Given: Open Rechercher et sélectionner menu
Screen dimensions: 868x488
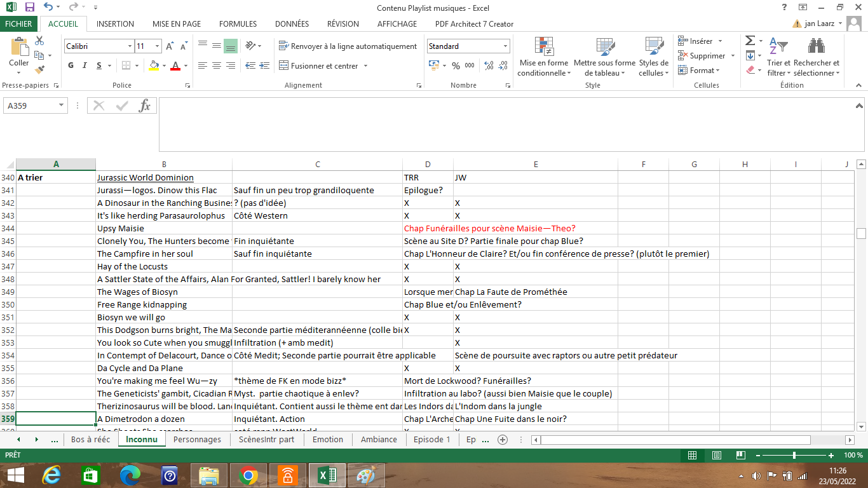Looking at the screenshot, I should click(x=817, y=57).
